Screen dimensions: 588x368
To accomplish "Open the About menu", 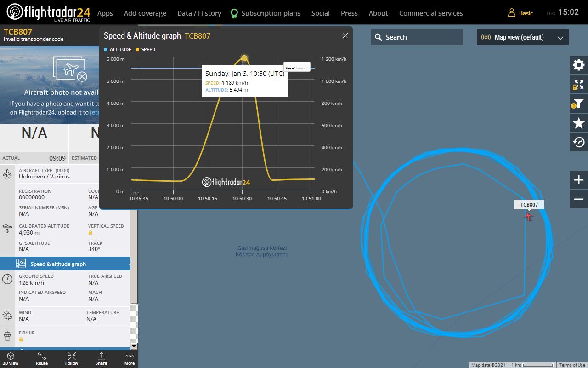I will (x=379, y=13).
